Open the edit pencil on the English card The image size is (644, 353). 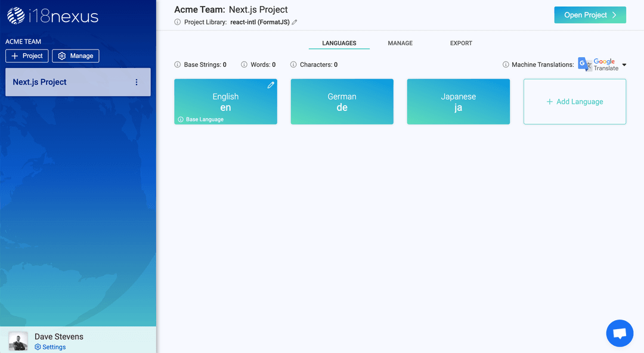click(271, 85)
